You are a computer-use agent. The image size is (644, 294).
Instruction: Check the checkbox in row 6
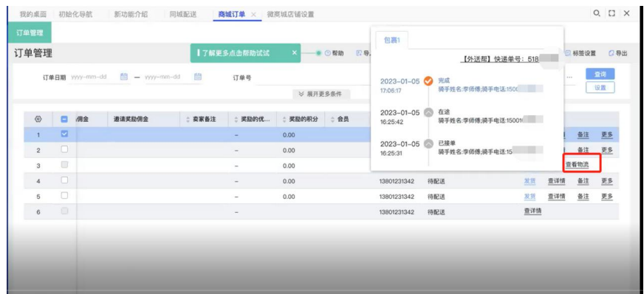click(x=64, y=211)
